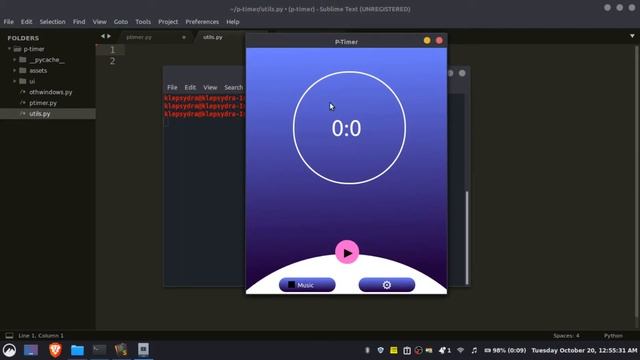Click the terminal window's scrollbar
The height and width of the screenshot is (360, 640).
pyautogui.click(x=467, y=238)
